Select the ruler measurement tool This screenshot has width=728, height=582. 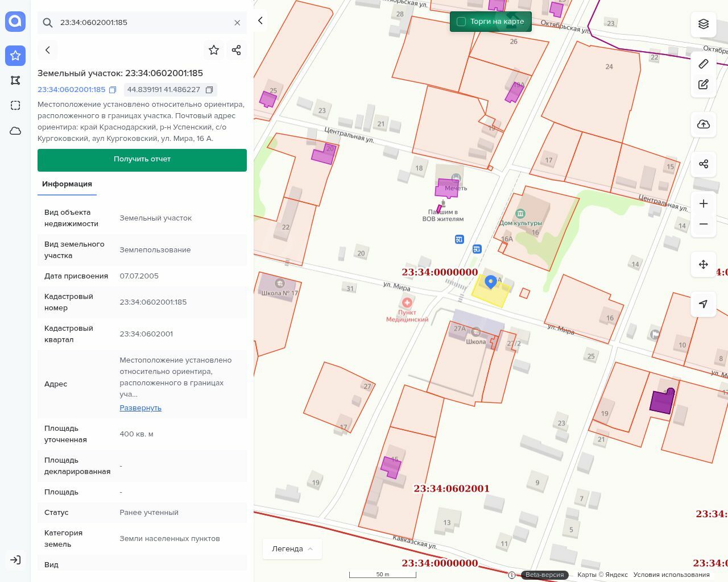point(704,64)
